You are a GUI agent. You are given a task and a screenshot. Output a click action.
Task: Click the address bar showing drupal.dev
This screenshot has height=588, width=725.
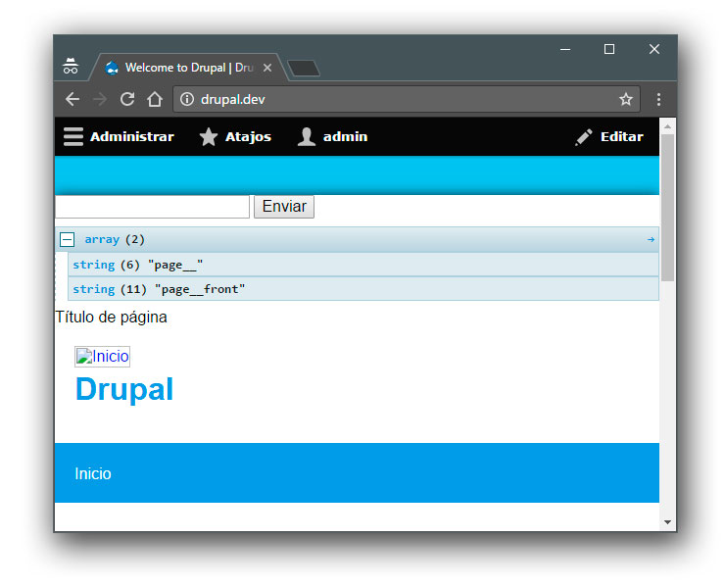tap(406, 99)
